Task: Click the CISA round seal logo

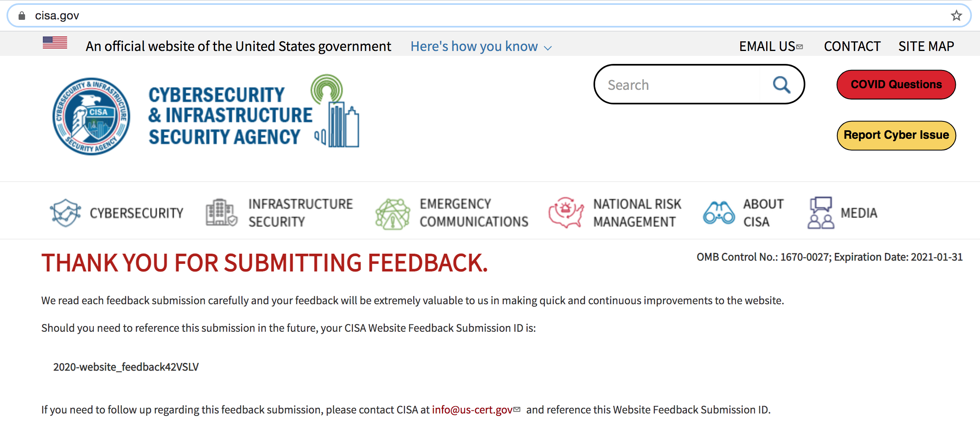Action: click(91, 116)
